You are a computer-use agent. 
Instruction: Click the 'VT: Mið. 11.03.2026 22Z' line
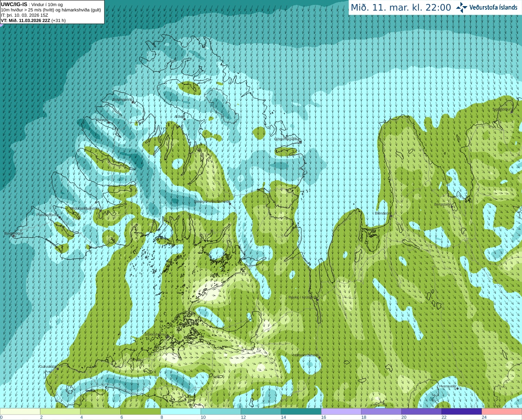(x=26, y=20)
